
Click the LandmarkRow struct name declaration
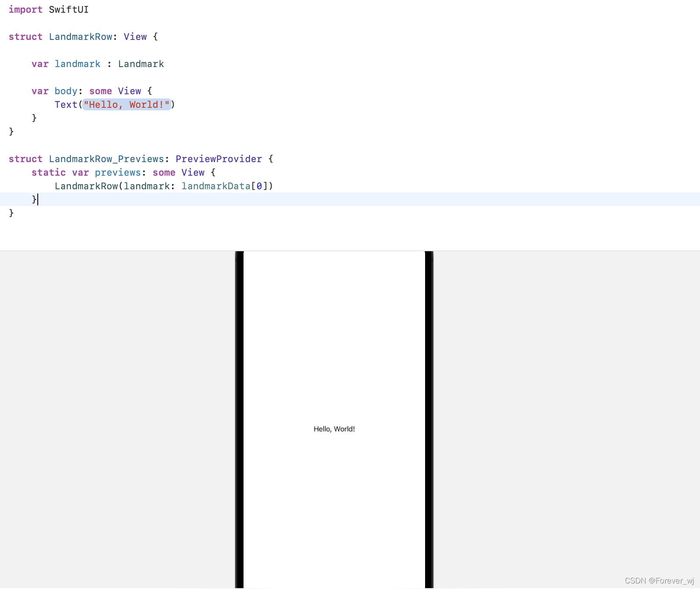tap(81, 37)
